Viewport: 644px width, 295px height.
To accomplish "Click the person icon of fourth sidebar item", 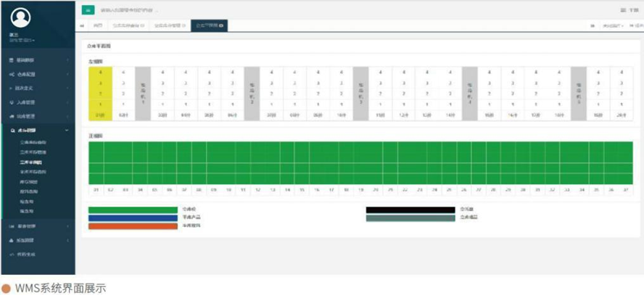I will click(11, 103).
